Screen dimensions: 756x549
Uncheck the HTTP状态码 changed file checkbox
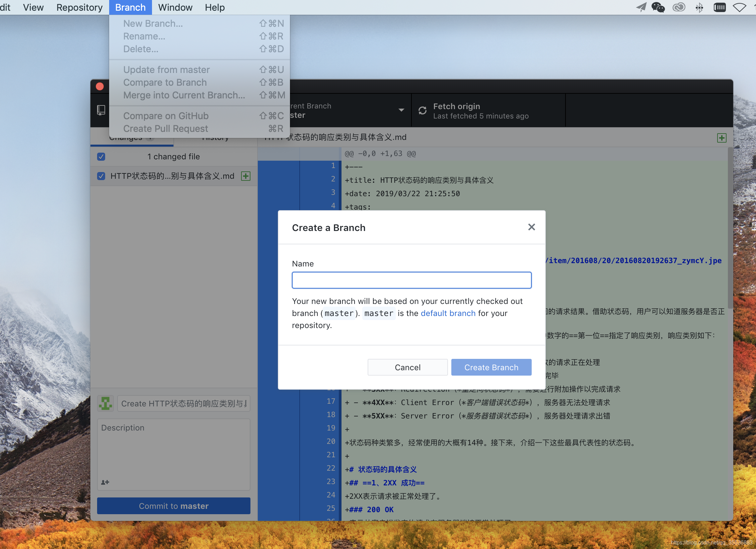point(101,176)
